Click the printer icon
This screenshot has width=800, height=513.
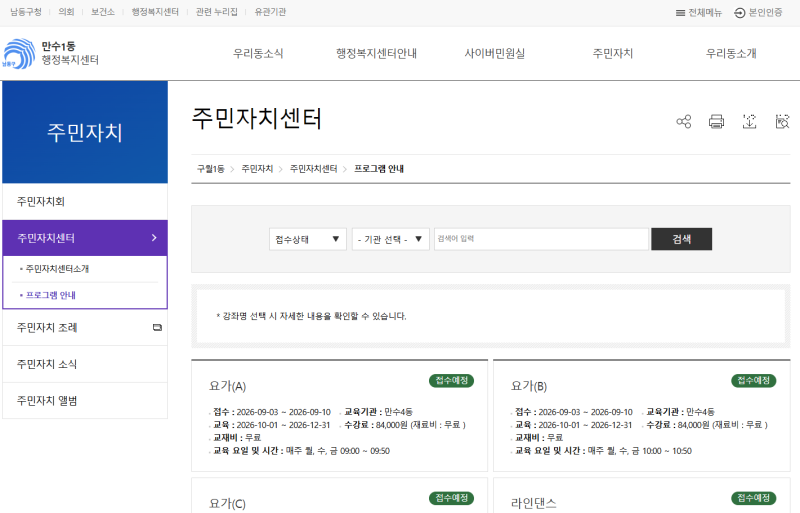(716, 121)
